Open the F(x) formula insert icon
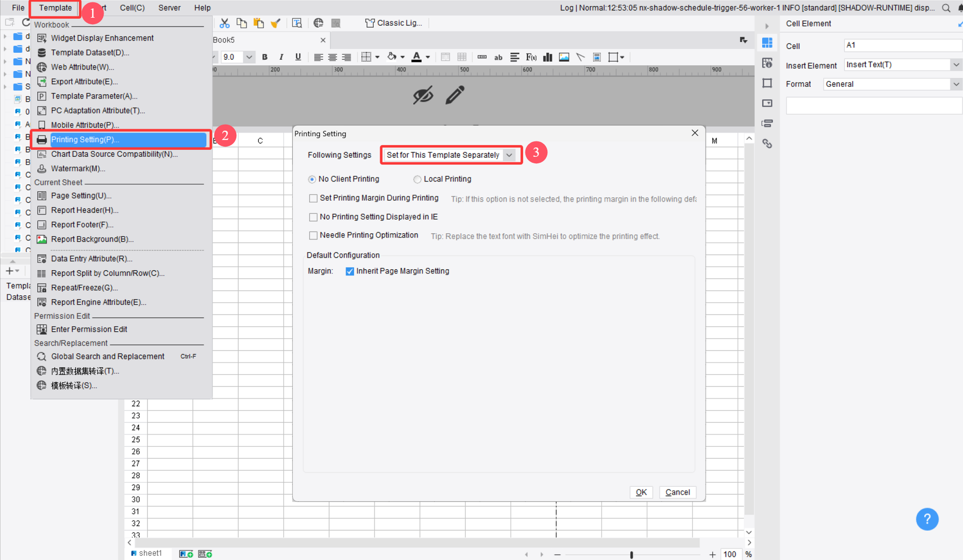 pyautogui.click(x=531, y=57)
